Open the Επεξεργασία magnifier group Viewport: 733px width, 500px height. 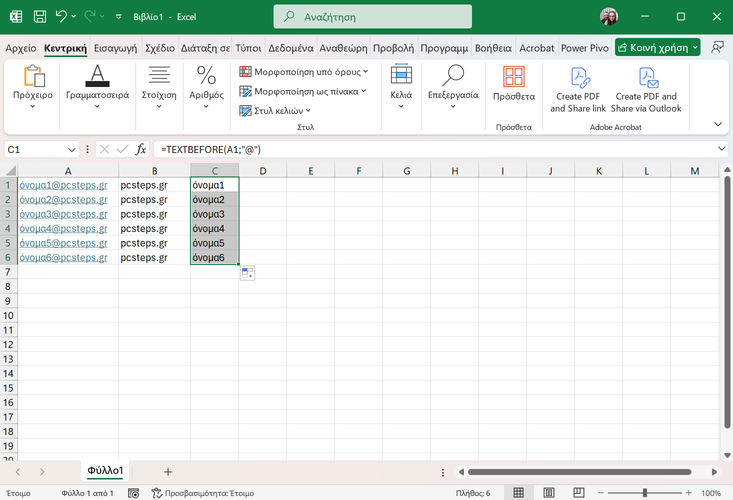(x=453, y=84)
